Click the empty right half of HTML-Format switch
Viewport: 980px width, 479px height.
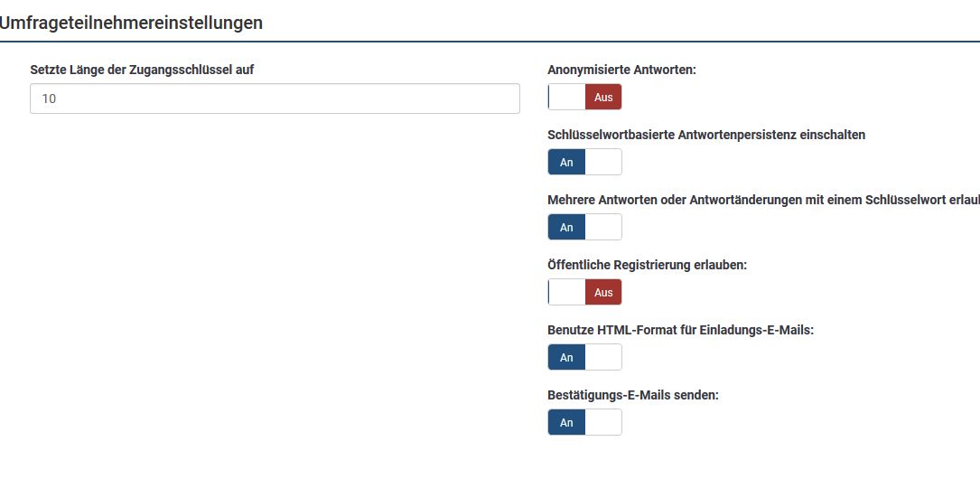603,358
